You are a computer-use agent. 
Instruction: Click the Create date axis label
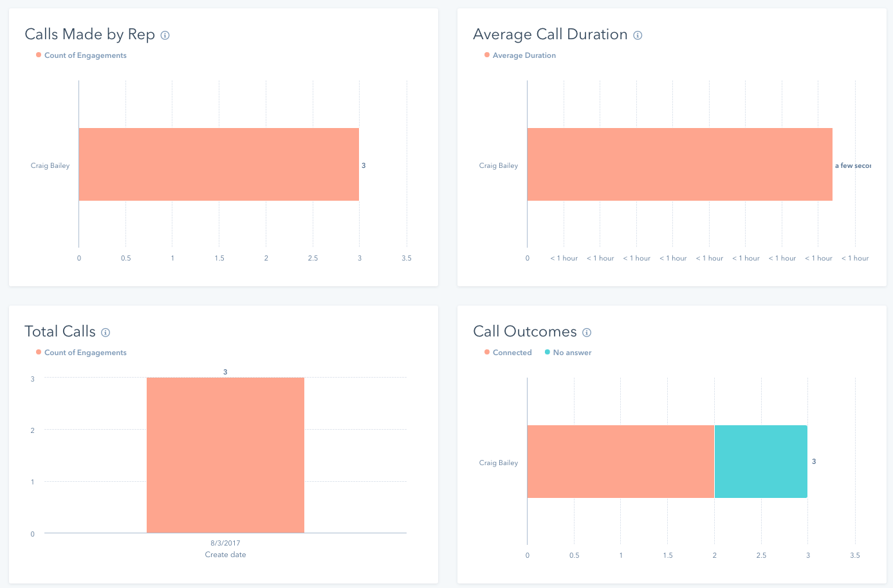click(x=225, y=554)
